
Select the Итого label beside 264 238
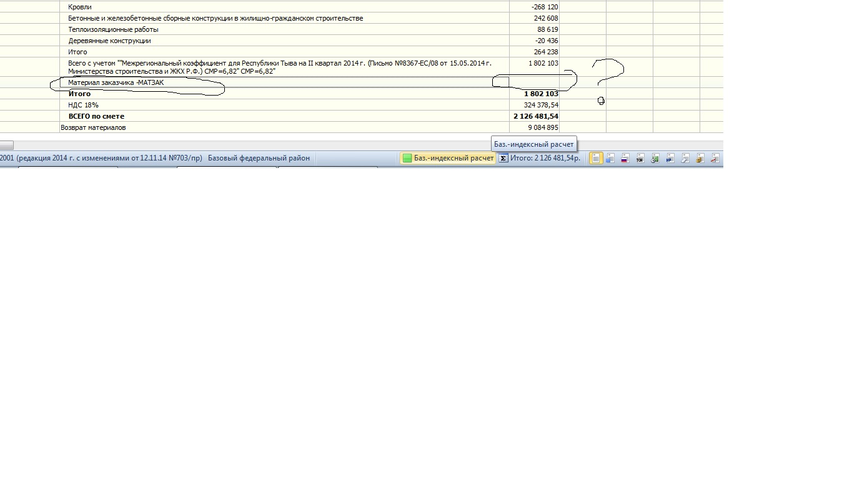(77, 52)
